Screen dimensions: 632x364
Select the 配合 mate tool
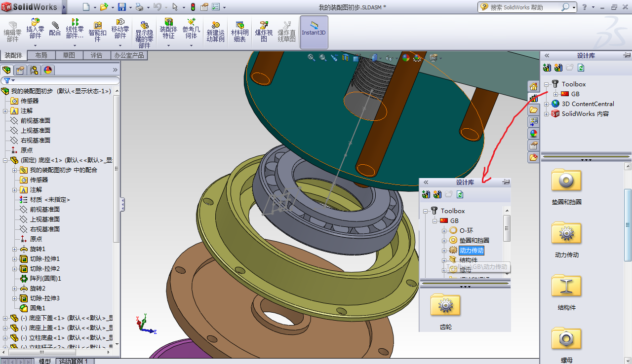(x=55, y=29)
